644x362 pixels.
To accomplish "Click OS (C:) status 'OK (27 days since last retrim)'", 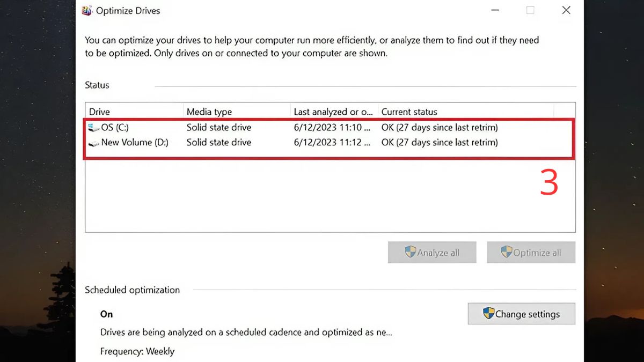I will [x=439, y=128].
